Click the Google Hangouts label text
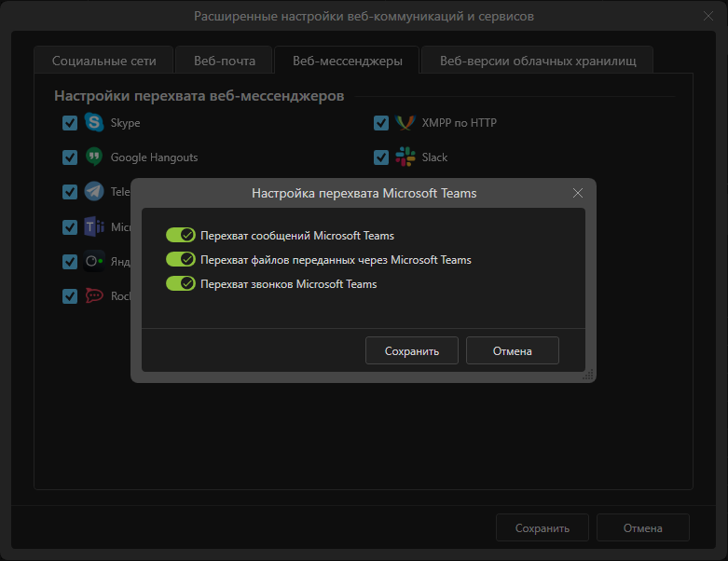The width and height of the screenshot is (728, 561). tap(154, 157)
